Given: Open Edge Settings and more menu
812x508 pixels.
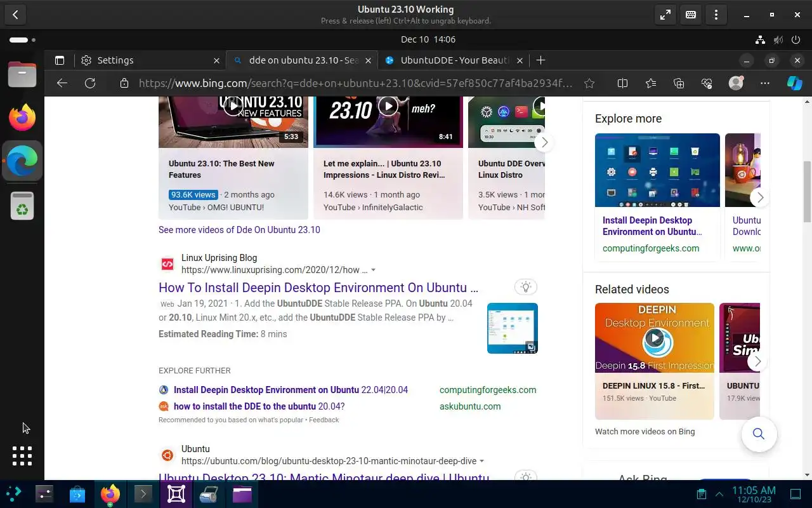Looking at the screenshot, I should [765, 83].
